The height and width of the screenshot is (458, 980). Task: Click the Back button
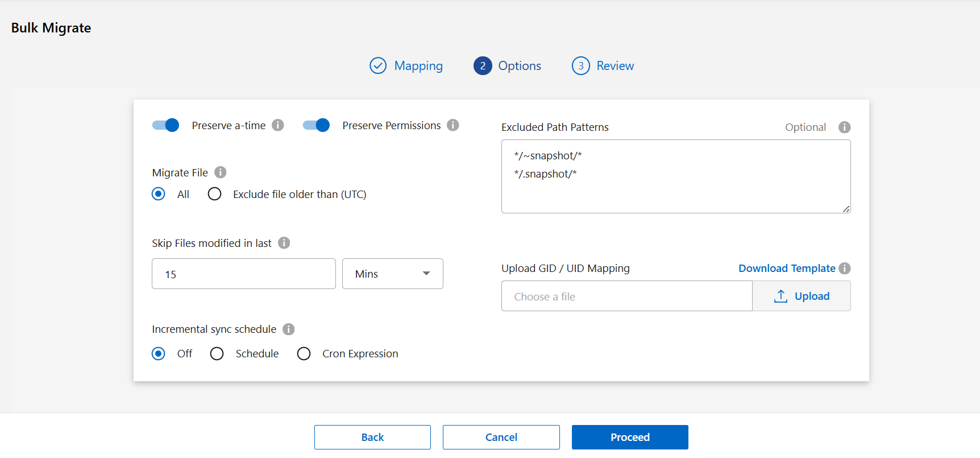pyautogui.click(x=372, y=437)
